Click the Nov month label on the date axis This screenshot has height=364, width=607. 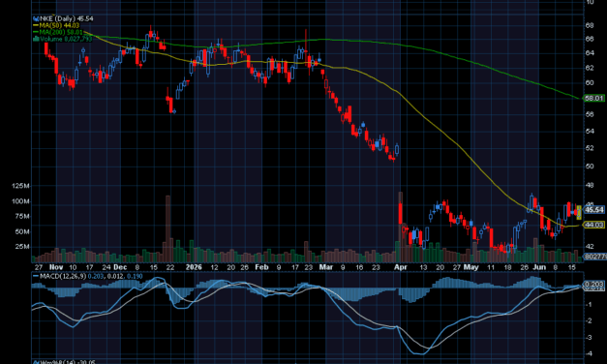(x=56, y=267)
